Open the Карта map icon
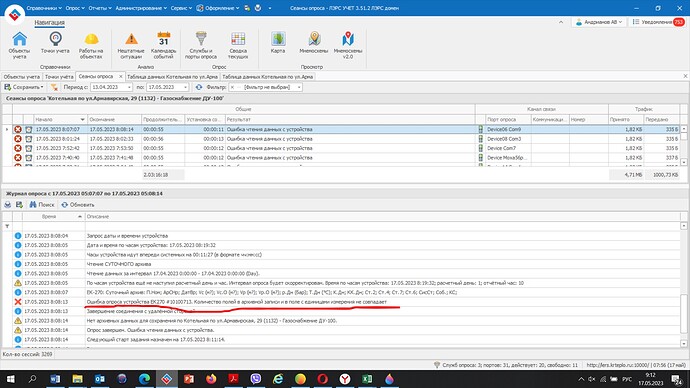 278,43
